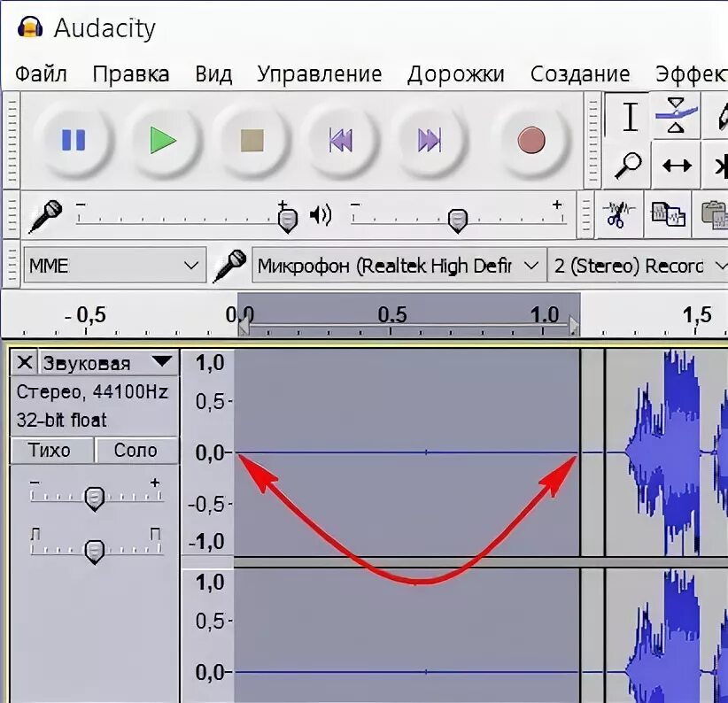Click the grip handle of the edit toolbar
Image resolution: width=728 pixels, height=703 pixels.
tap(586, 215)
